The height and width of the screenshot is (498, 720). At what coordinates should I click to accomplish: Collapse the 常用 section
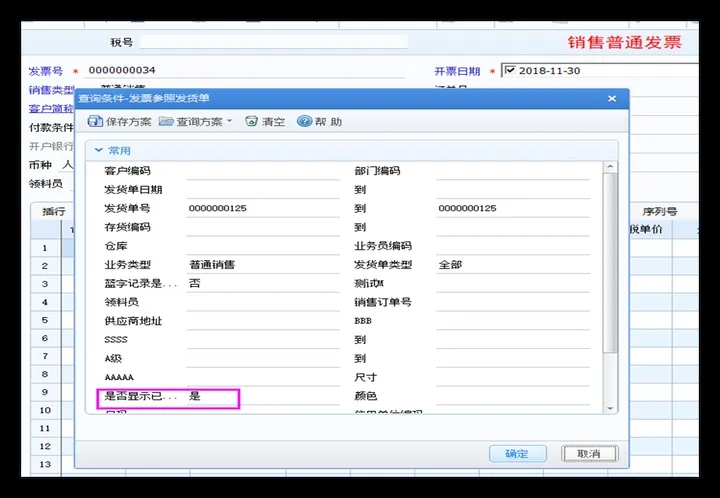click(x=98, y=150)
